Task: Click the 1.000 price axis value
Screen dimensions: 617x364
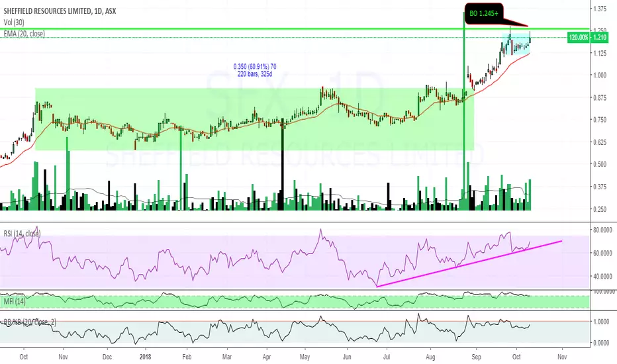Action: point(600,75)
